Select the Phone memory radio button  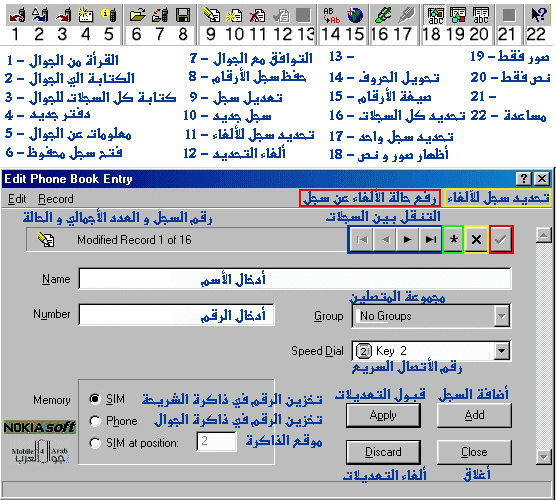(x=95, y=421)
